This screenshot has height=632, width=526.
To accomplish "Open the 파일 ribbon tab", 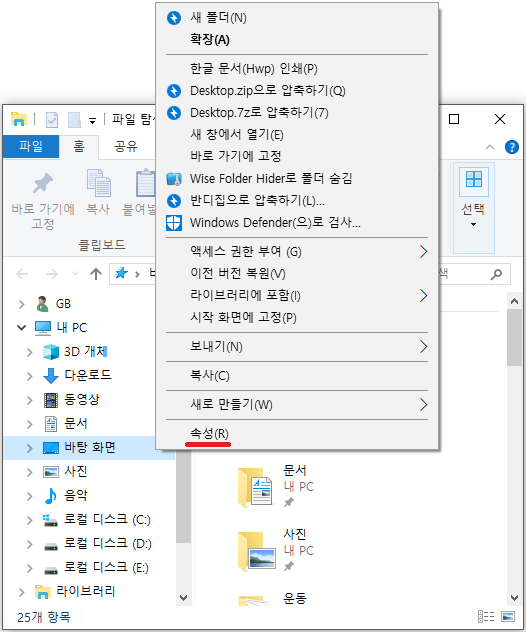I will tap(31, 146).
